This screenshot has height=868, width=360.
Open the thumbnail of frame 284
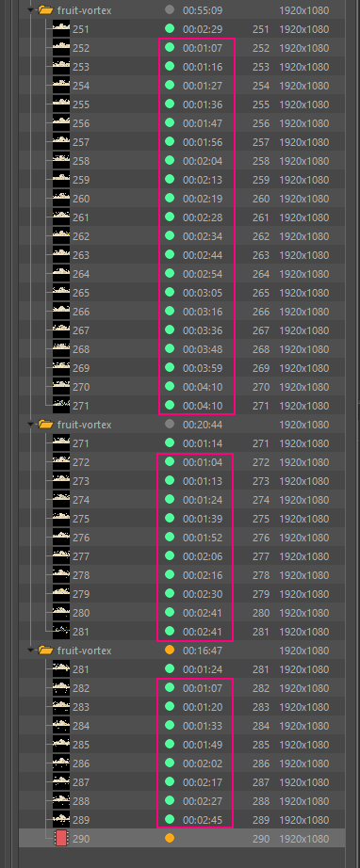tap(61, 725)
